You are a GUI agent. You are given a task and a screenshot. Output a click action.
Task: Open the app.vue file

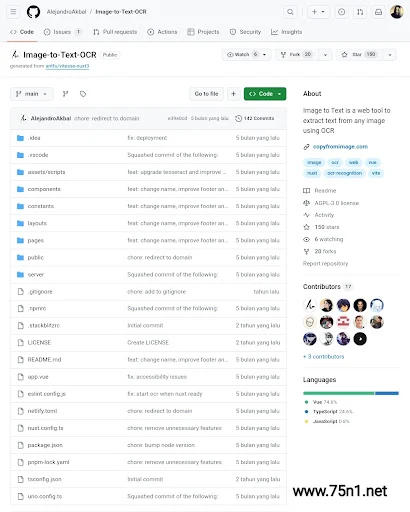38,377
